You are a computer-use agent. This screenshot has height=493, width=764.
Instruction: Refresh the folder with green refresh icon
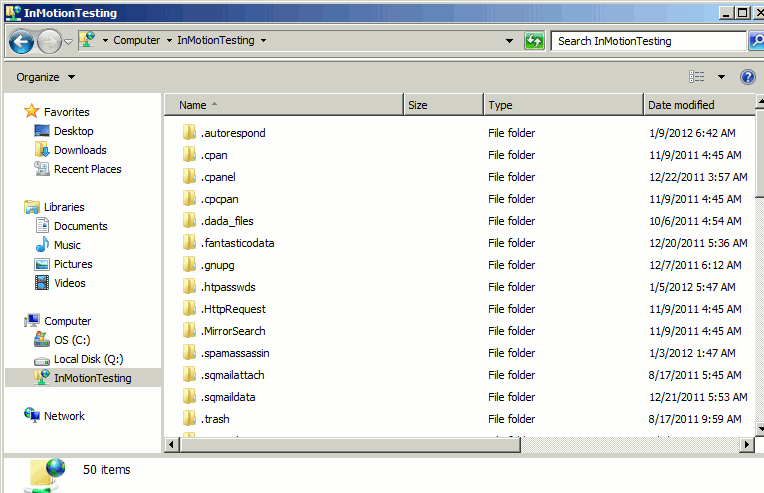(534, 41)
